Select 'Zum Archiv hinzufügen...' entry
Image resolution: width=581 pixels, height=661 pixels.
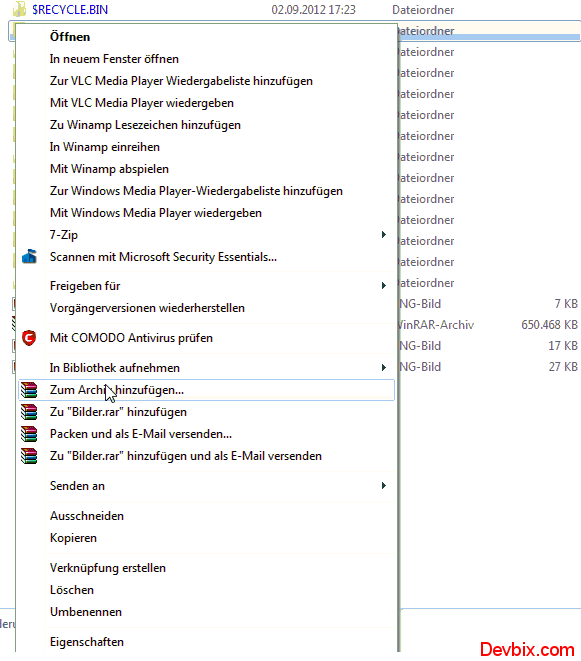point(207,390)
